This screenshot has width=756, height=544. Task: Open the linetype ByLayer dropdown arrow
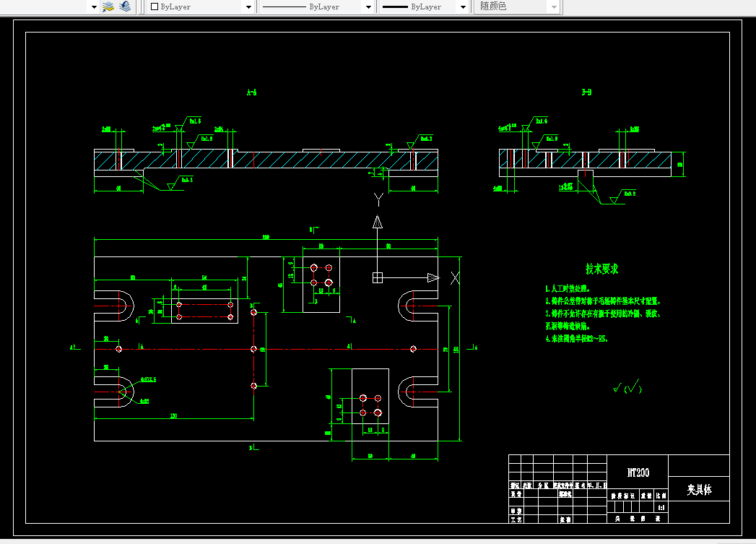pos(368,7)
